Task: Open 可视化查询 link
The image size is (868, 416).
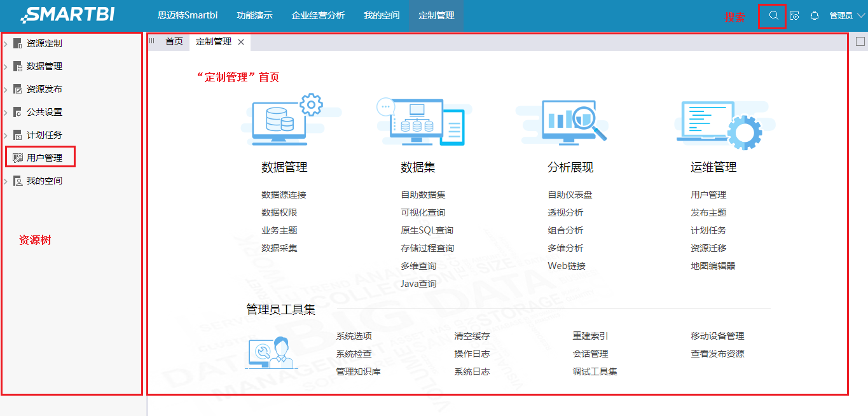Action: tap(423, 212)
